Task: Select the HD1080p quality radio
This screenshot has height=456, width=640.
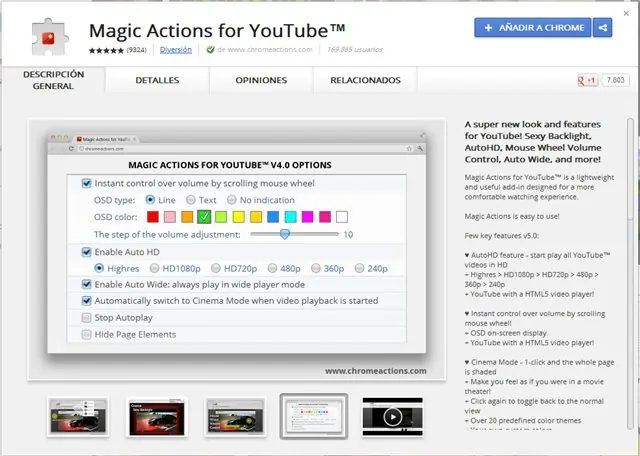Action: [x=154, y=268]
